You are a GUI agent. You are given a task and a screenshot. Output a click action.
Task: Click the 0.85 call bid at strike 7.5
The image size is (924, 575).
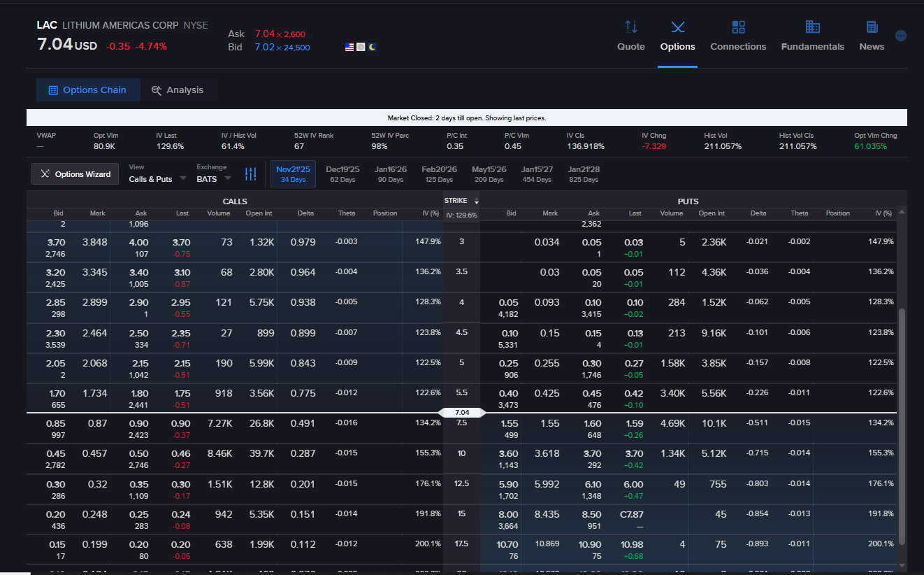point(56,423)
